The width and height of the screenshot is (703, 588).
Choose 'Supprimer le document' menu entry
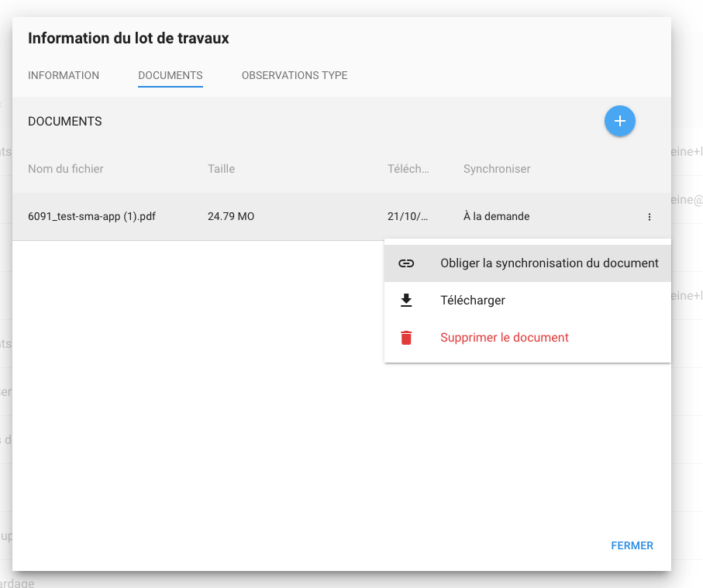[x=504, y=338]
